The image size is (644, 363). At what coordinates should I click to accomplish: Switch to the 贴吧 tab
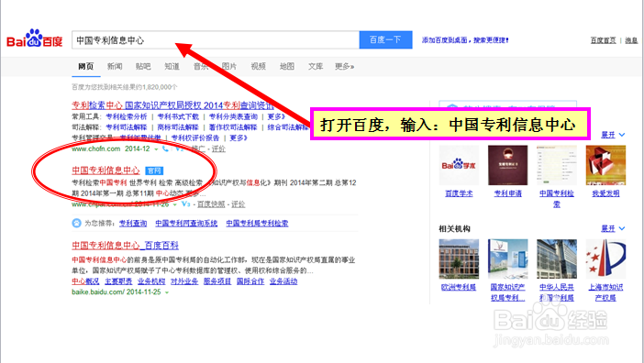pos(143,66)
